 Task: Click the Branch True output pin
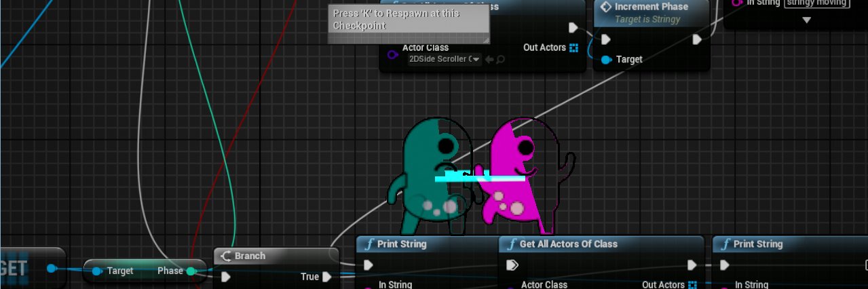(327, 277)
